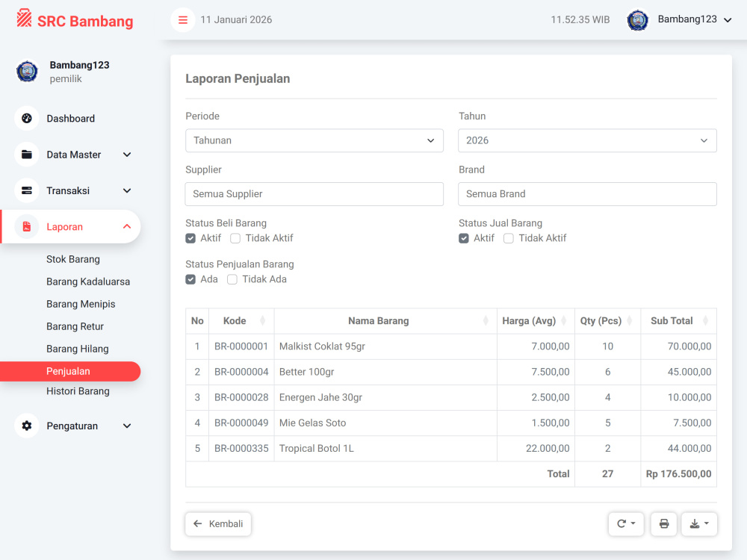Click the Semua Brand input field
The image size is (747, 560).
587,194
